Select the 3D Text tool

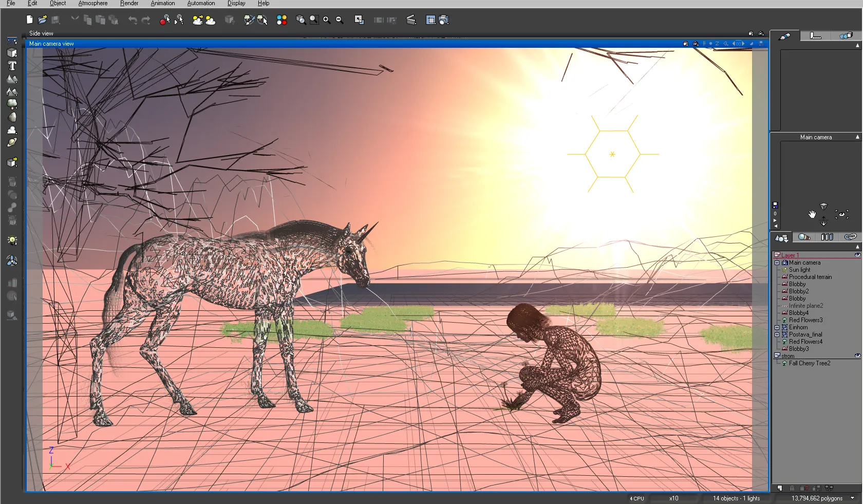click(12, 66)
